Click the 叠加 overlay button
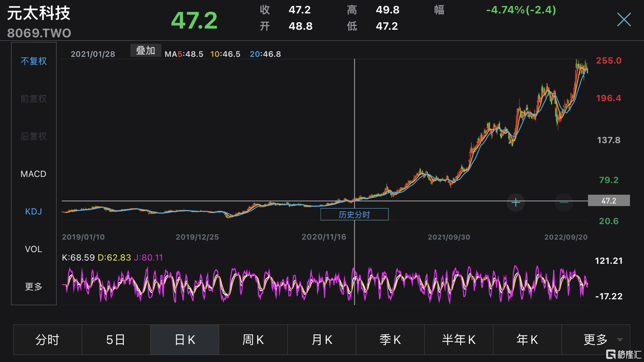Viewport: 644px width, 362px height. (x=146, y=50)
